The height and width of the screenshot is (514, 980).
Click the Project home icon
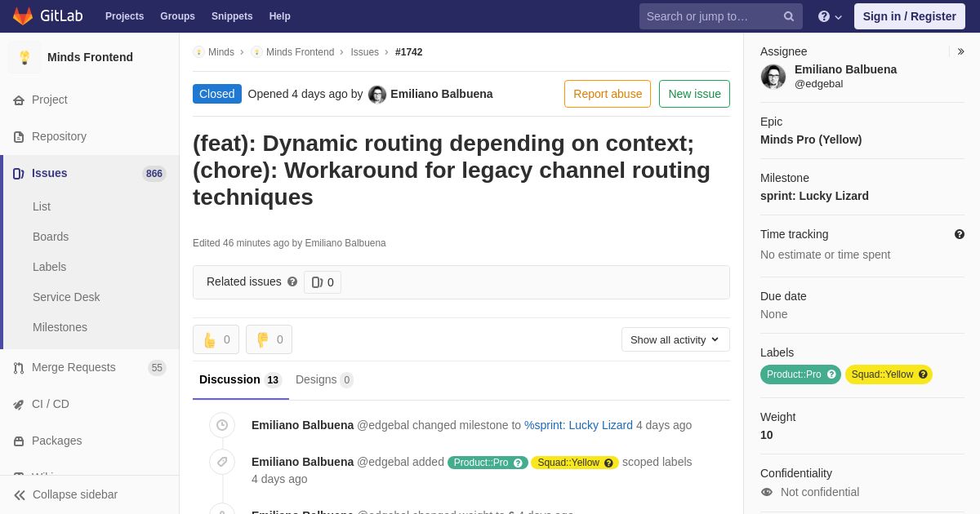pyautogui.click(x=19, y=100)
